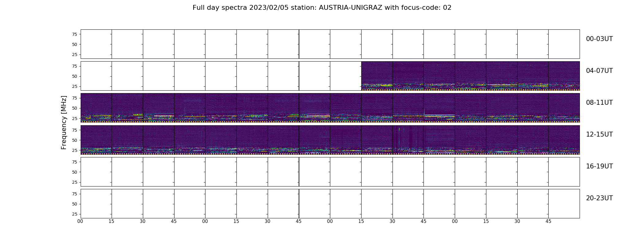The image size is (644, 245).
Task: Click the 20-23UT row label
Action: click(x=599, y=198)
